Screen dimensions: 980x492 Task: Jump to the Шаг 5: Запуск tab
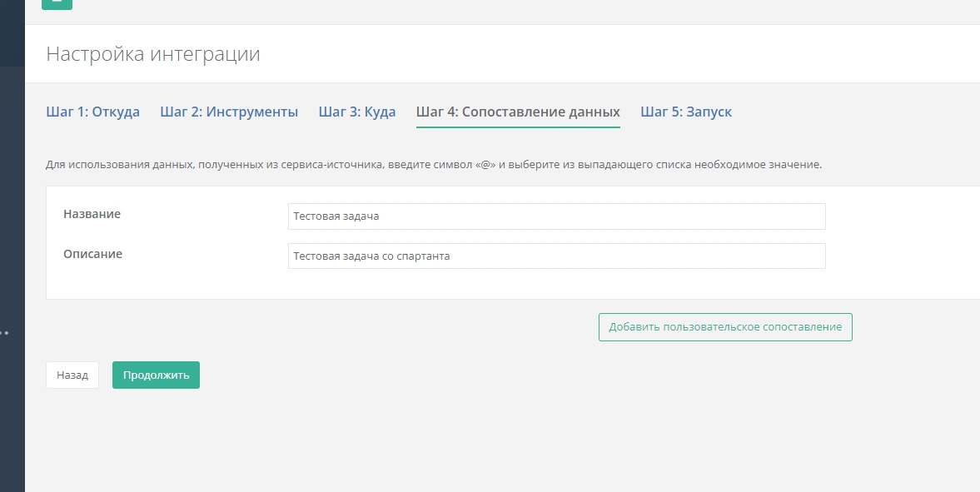coord(686,112)
